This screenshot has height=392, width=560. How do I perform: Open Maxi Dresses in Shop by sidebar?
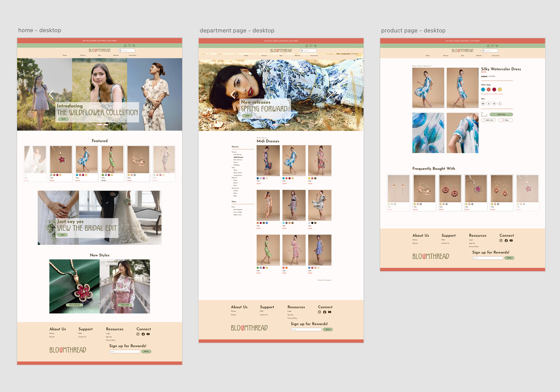238,160
